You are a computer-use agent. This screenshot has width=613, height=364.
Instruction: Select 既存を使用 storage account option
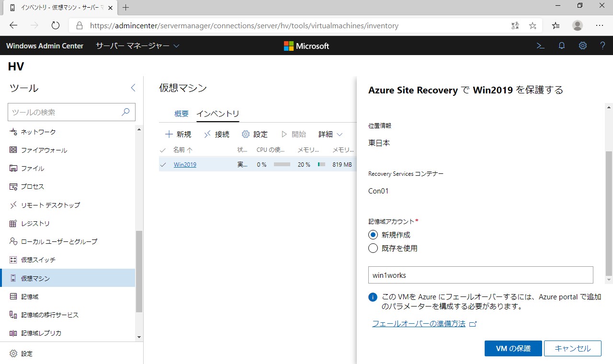(x=373, y=248)
